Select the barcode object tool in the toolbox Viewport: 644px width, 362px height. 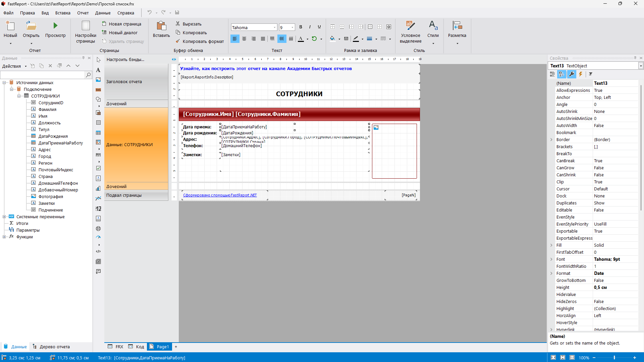(x=98, y=155)
